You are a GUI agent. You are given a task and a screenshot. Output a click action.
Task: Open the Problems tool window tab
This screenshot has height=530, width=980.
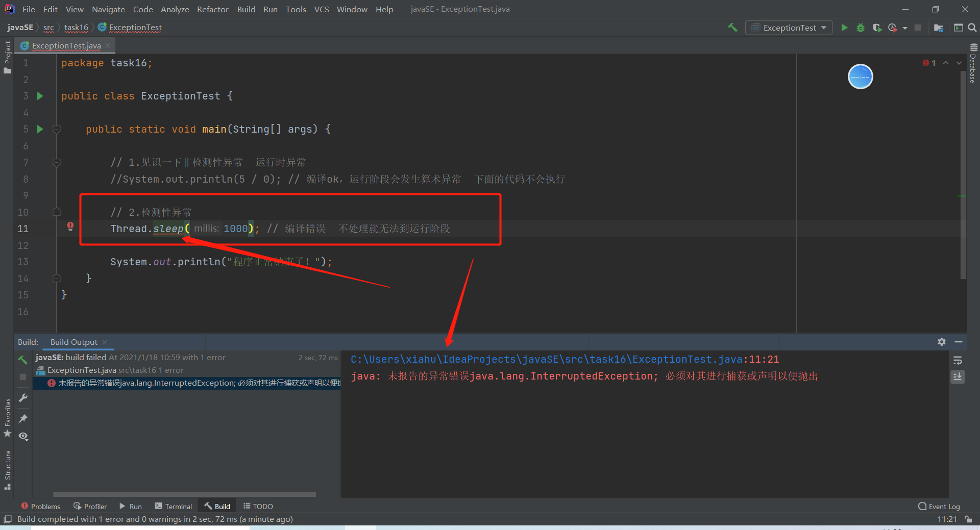(40, 507)
